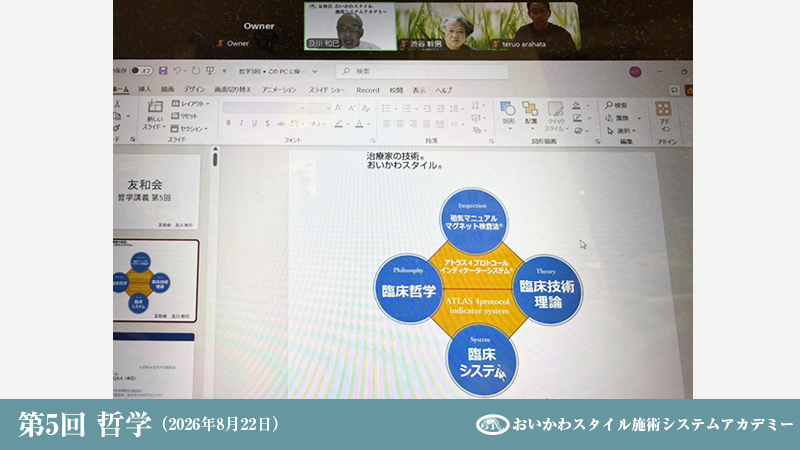
Task: Open the Record tab
Action: [368, 90]
